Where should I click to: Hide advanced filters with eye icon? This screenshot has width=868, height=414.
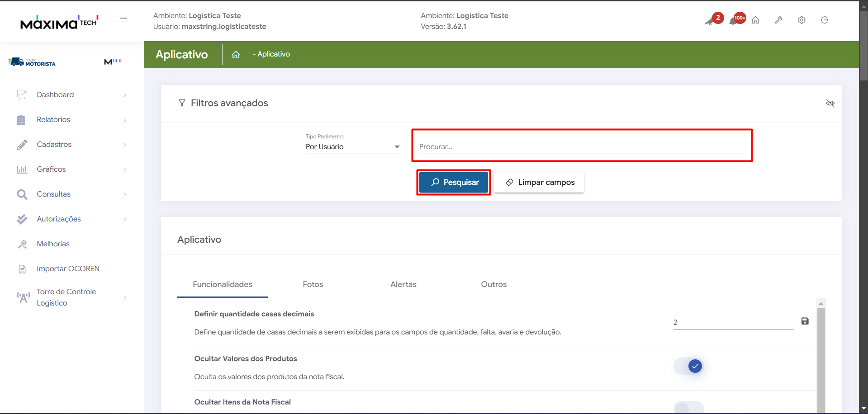tap(830, 103)
